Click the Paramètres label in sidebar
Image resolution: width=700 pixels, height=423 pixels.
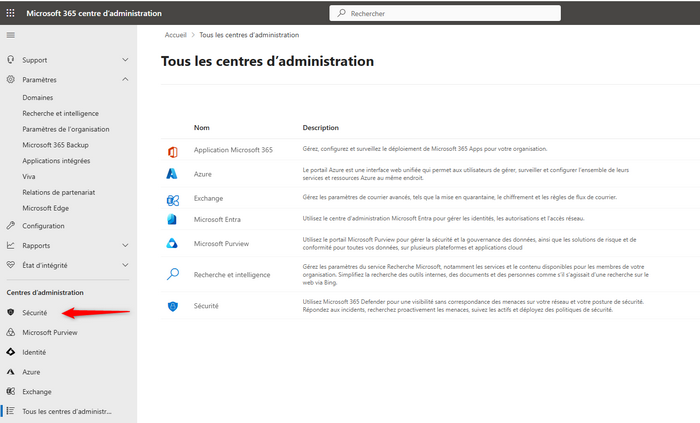point(39,80)
